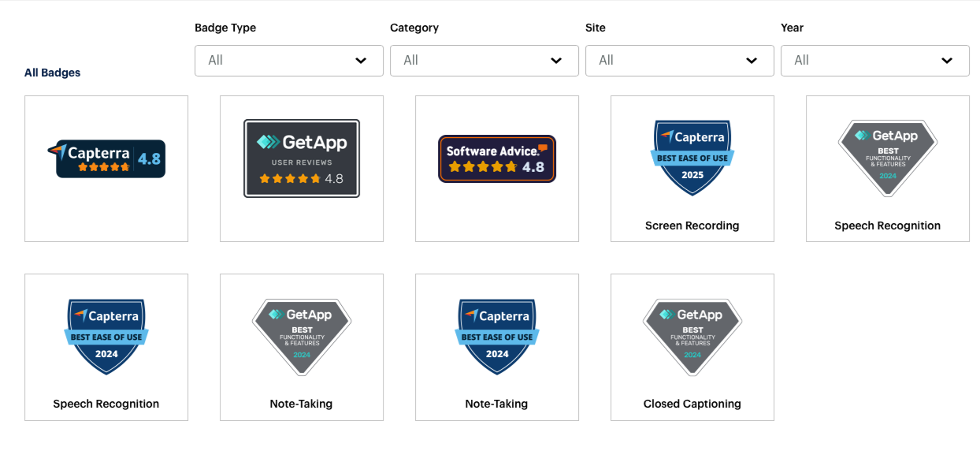
Task: Click Note-Taking label under Capterra badge
Action: (x=497, y=404)
